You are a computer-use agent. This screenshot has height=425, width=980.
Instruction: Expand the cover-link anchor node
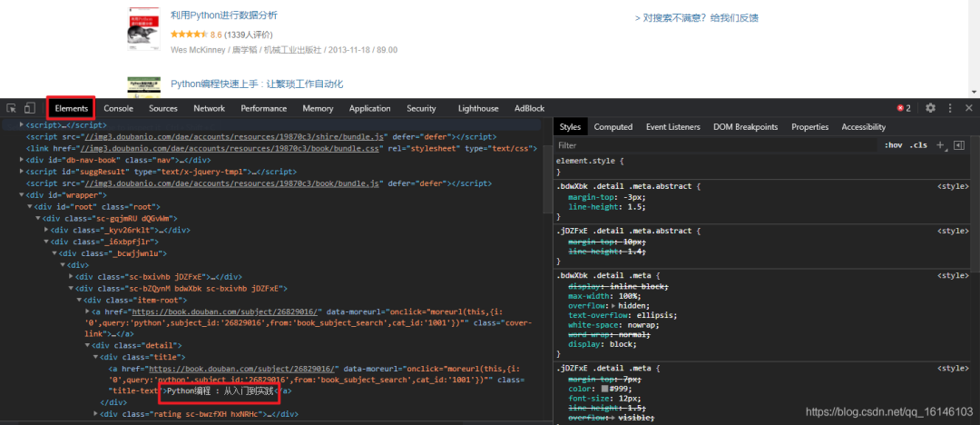87,311
